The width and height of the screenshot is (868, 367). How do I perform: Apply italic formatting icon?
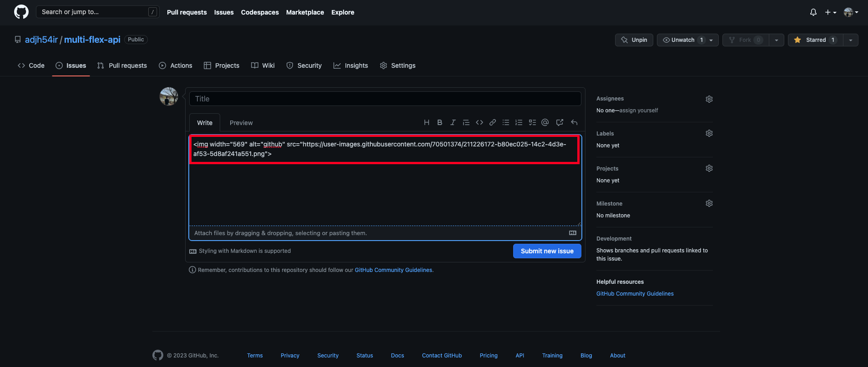[453, 122]
